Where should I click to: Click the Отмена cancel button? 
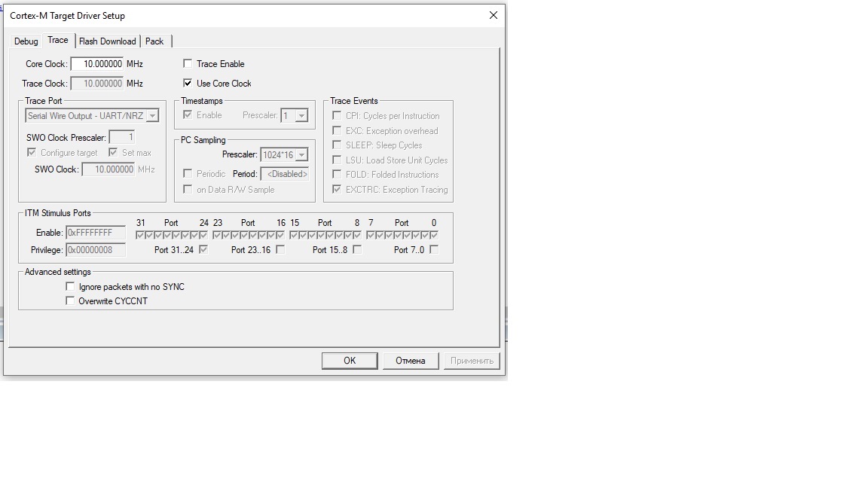pos(410,361)
